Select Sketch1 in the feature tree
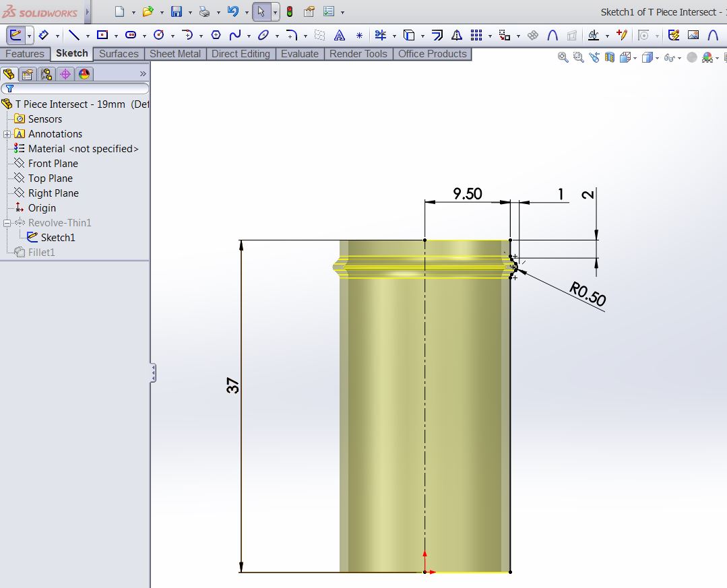The width and height of the screenshot is (727, 588). pyautogui.click(x=58, y=238)
